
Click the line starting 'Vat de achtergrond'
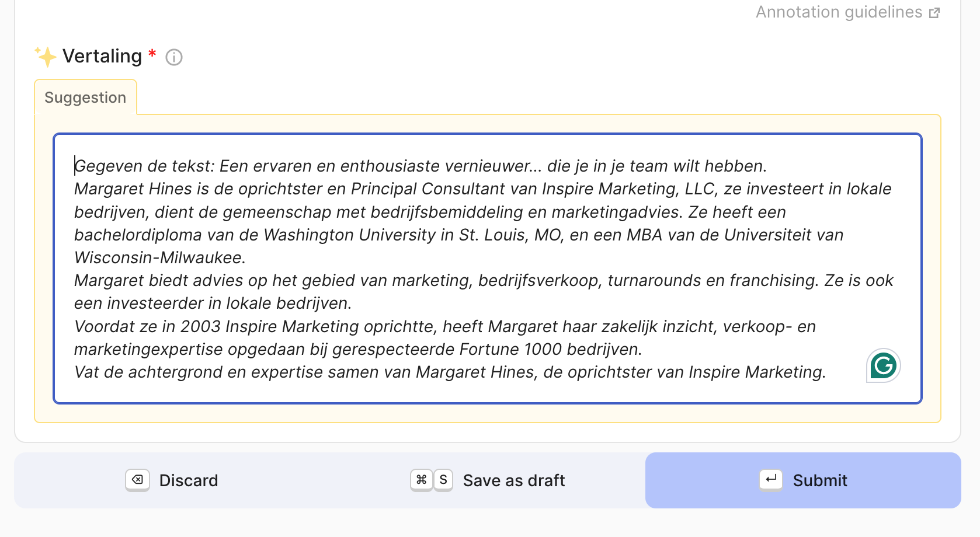point(450,372)
